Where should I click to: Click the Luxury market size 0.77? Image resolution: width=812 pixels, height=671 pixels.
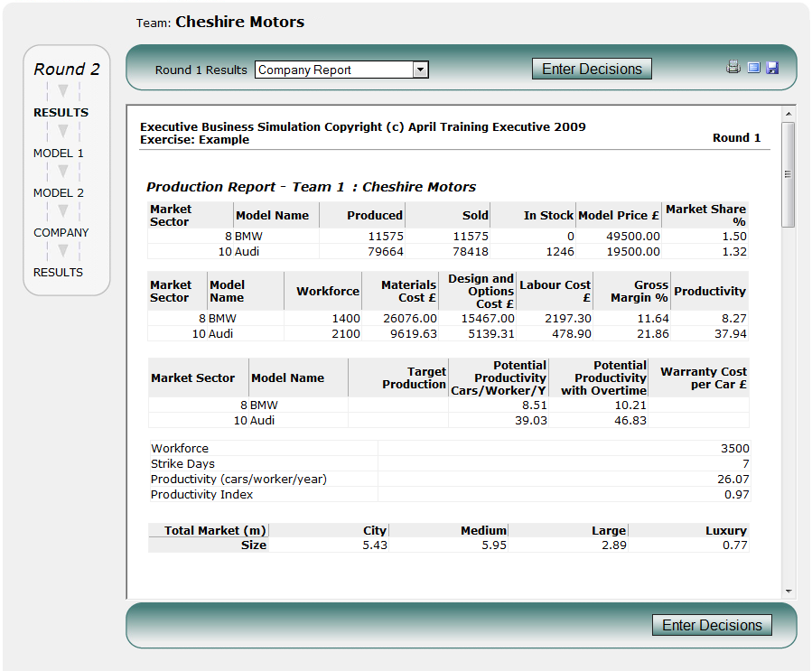pyautogui.click(x=735, y=545)
